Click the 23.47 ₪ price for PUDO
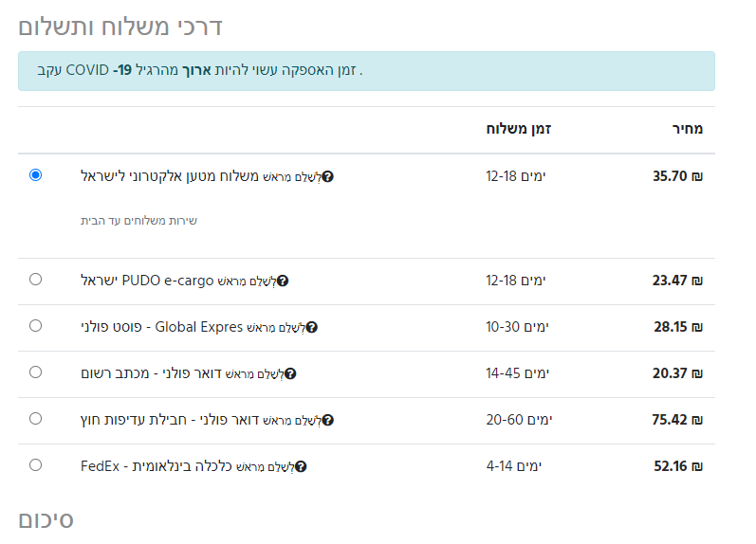The height and width of the screenshot is (544, 756). pos(677,281)
